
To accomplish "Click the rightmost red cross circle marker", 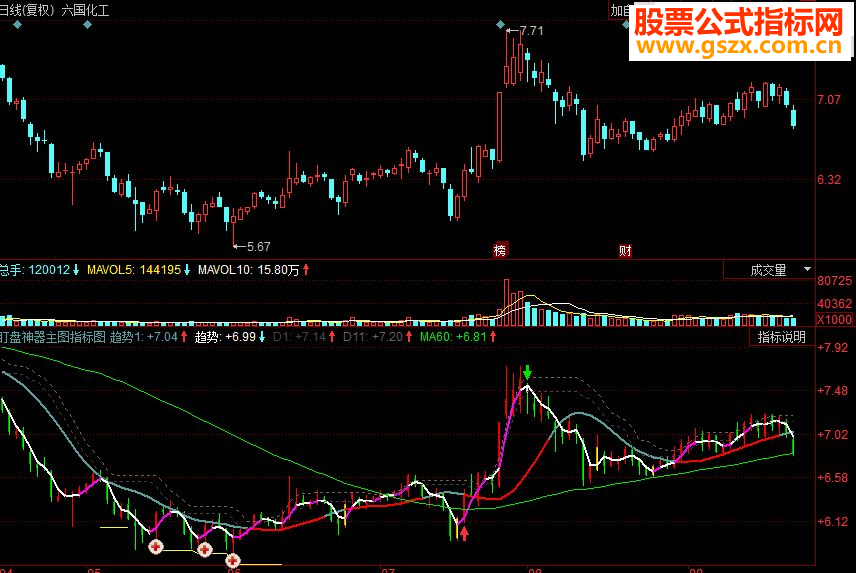I will tap(233, 560).
